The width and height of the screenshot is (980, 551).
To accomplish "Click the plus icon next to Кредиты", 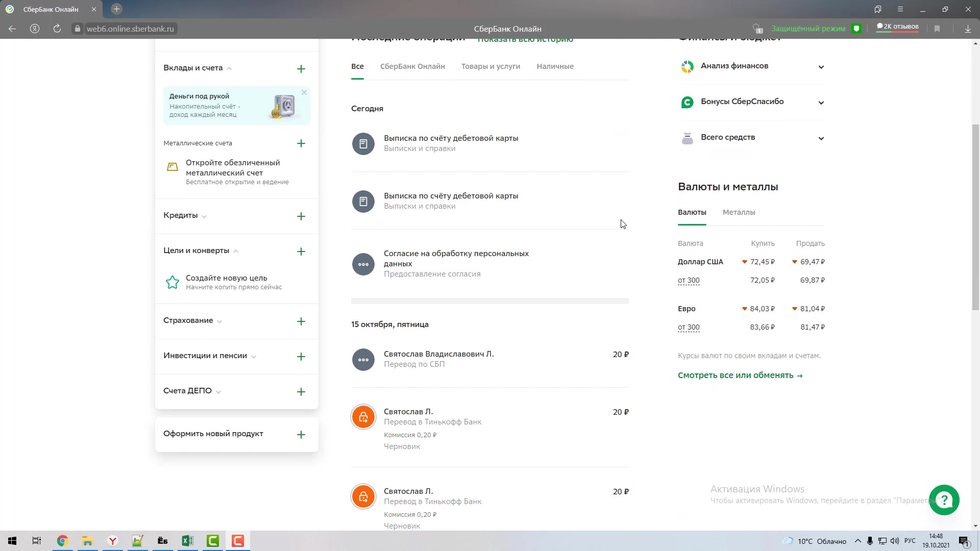I will (x=301, y=216).
